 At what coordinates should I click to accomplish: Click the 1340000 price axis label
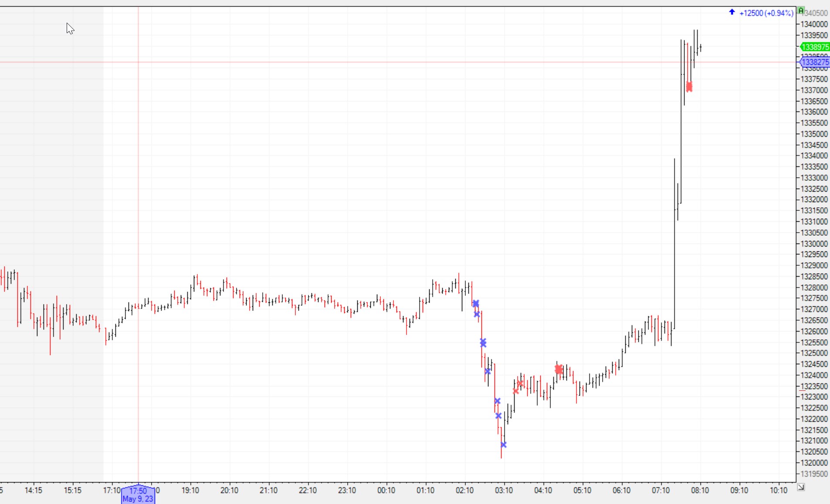coord(814,24)
